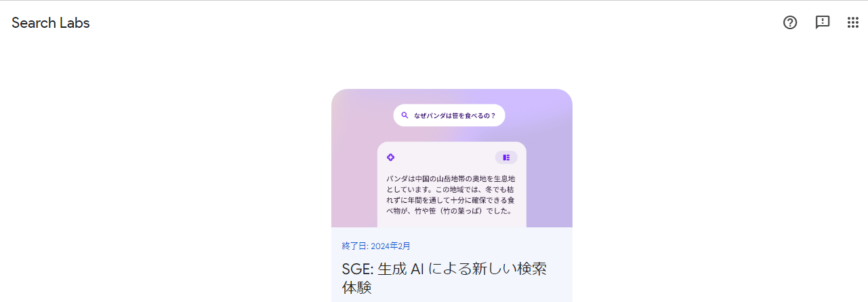The height and width of the screenshot is (302, 868).
Task: Click the word 体験 in the card title
Action: [357, 288]
